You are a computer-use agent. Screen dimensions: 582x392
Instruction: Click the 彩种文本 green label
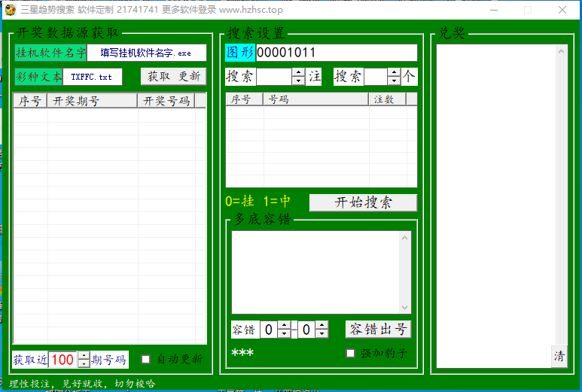pos(38,77)
